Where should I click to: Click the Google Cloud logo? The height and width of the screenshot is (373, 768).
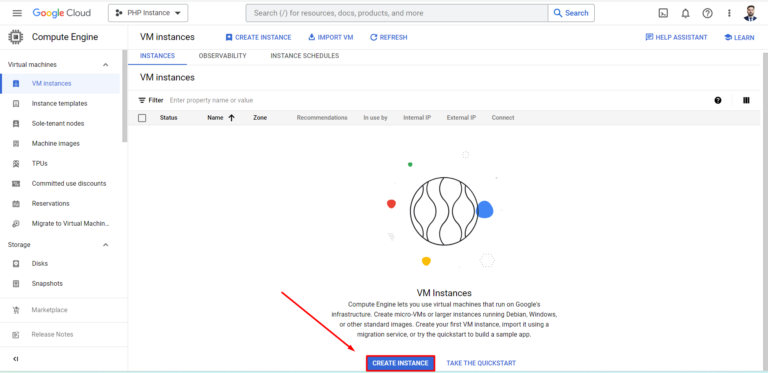[62, 13]
